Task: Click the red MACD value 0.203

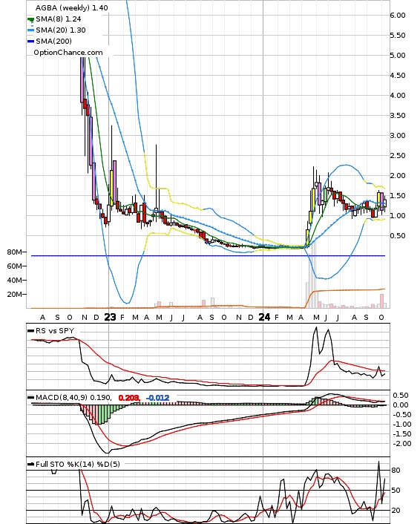Action: coord(129,398)
